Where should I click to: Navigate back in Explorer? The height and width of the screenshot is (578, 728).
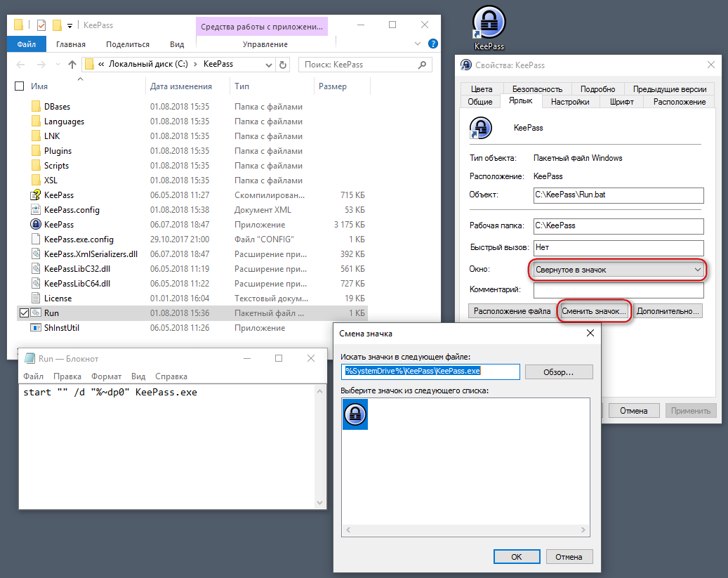click(20, 65)
